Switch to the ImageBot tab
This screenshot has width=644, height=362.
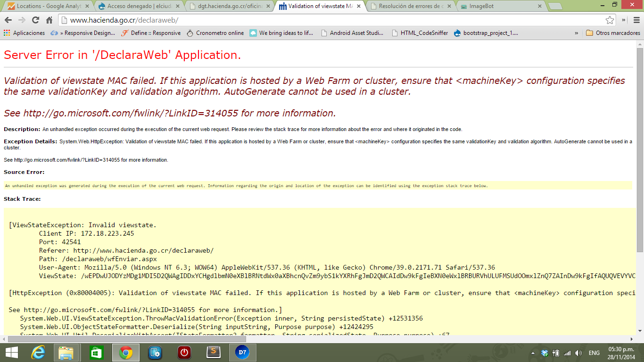click(500, 7)
